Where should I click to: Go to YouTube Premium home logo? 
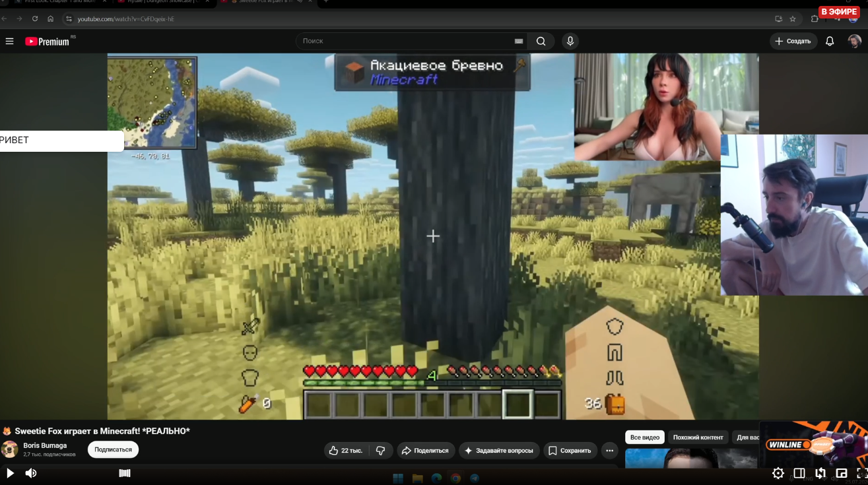[x=48, y=42]
